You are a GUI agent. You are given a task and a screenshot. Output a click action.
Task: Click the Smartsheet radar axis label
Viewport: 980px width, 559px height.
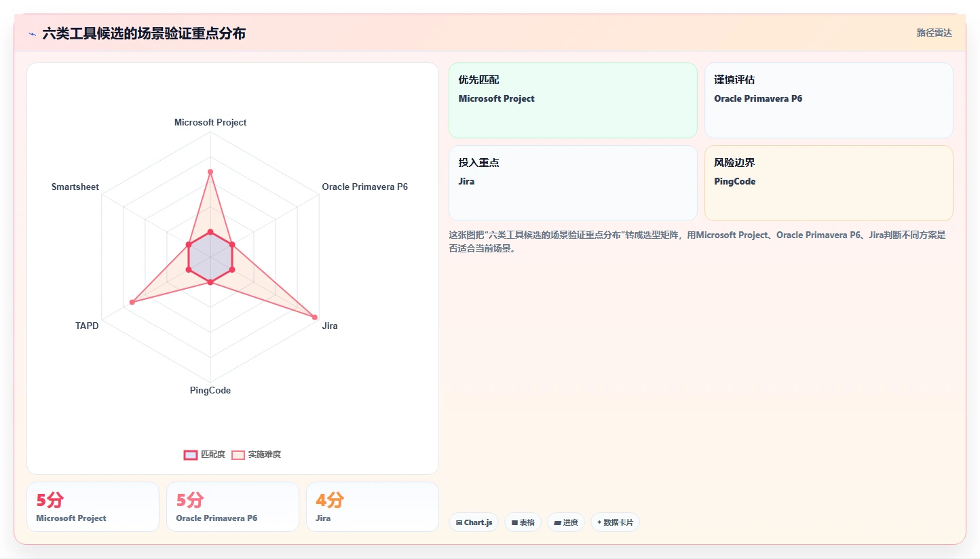[x=75, y=187]
